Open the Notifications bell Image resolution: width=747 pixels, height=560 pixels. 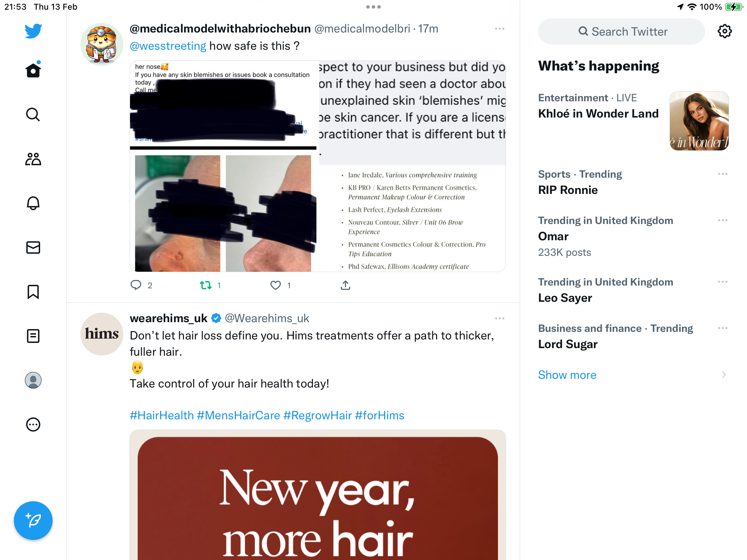click(x=33, y=203)
